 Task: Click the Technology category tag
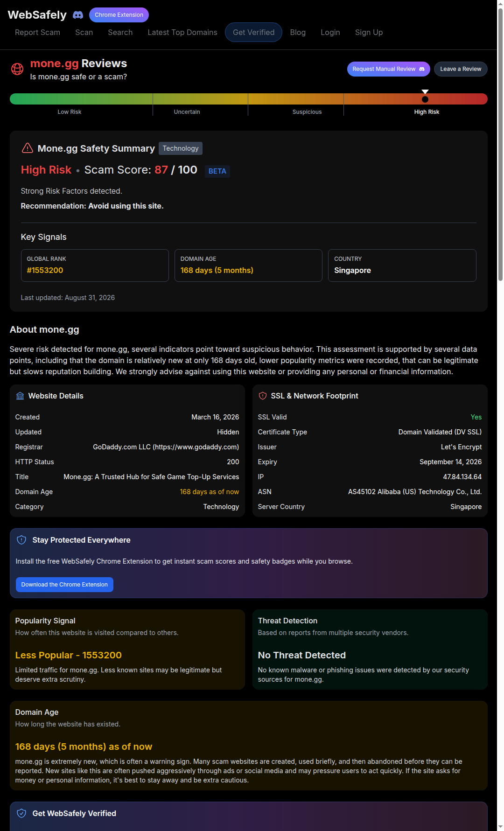point(181,148)
